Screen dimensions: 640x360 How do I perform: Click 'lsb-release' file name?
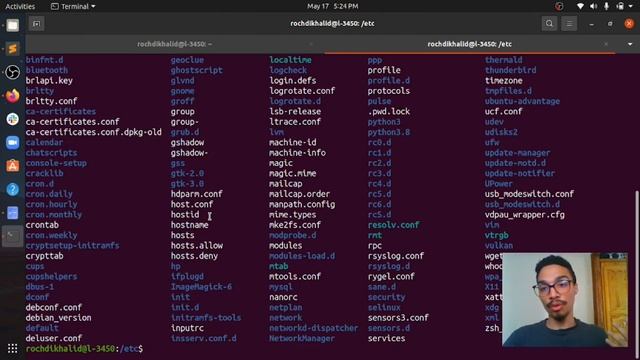coord(295,111)
